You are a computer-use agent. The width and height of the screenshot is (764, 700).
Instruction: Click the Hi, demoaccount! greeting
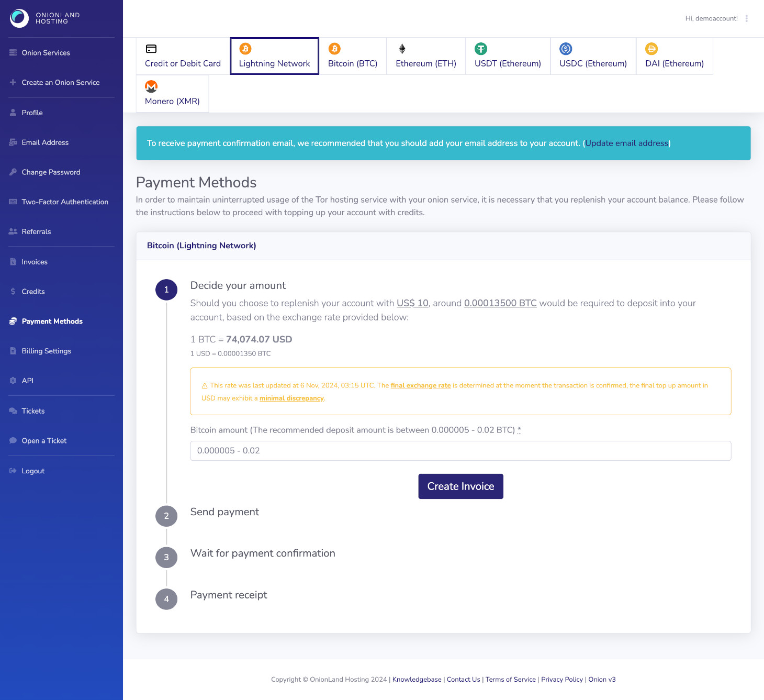711,18
